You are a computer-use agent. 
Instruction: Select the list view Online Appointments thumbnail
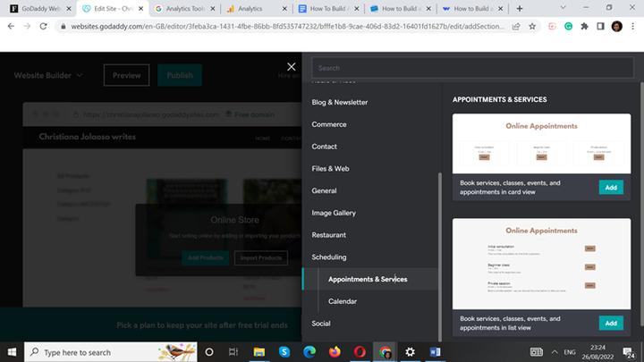coord(541,264)
